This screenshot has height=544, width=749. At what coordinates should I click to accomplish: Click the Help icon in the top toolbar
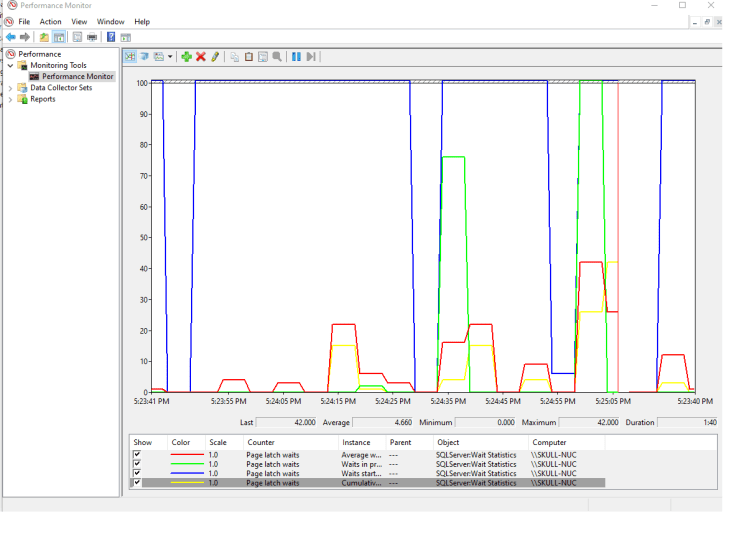pyautogui.click(x=111, y=37)
